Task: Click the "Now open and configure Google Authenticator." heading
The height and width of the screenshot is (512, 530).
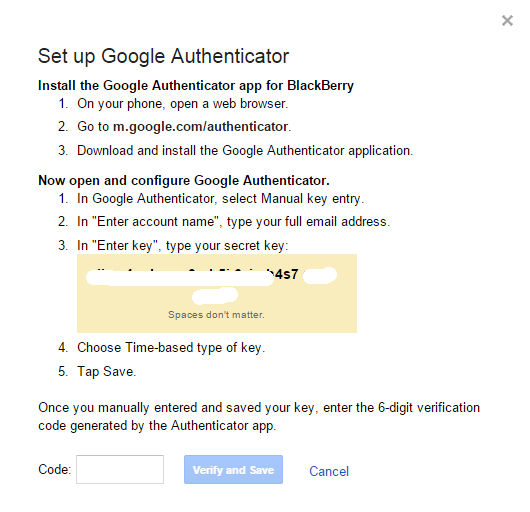Action: coord(184,180)
